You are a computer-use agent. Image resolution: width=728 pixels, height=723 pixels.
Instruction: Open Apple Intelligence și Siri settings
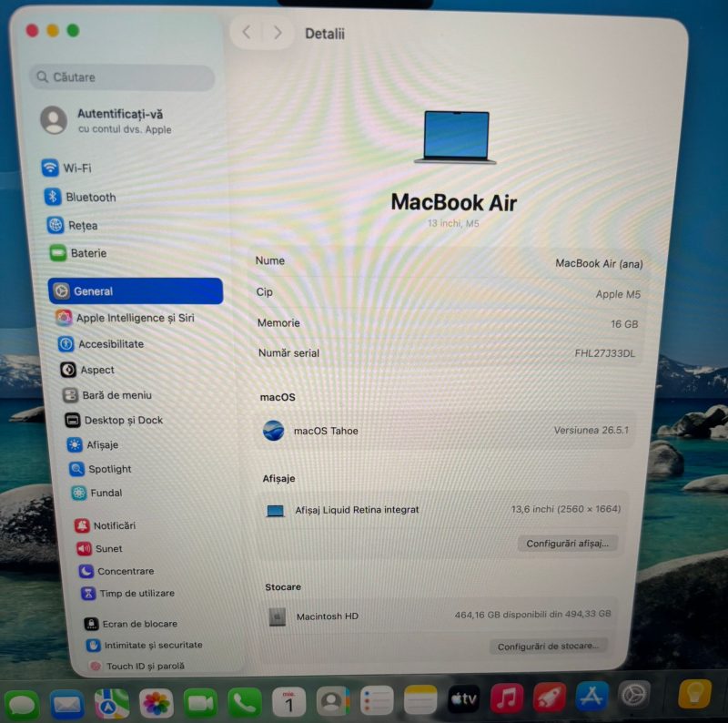coord(125,318)
